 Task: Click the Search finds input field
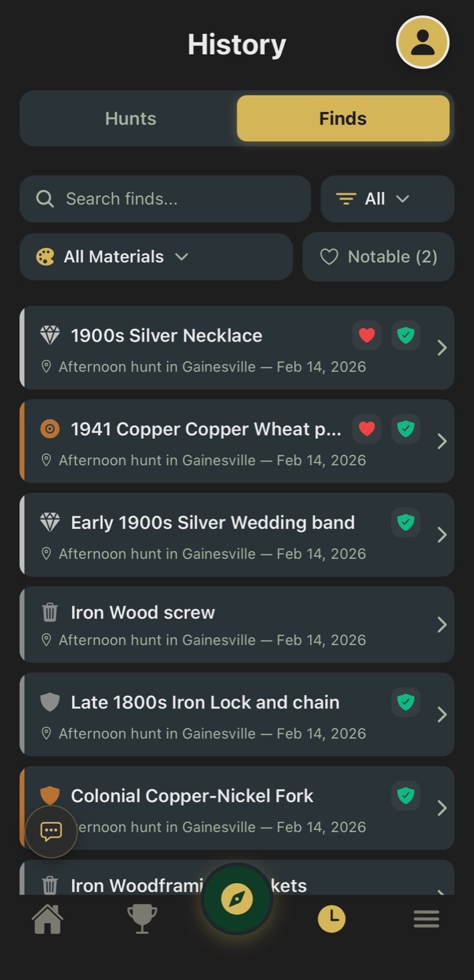pos(165,199)
